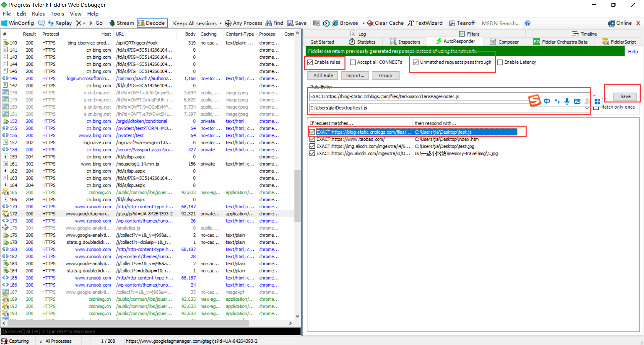Viewport: 644px width, 345px height.
Task: Switch to the Inspectors tab
Action: pos(405,42)
